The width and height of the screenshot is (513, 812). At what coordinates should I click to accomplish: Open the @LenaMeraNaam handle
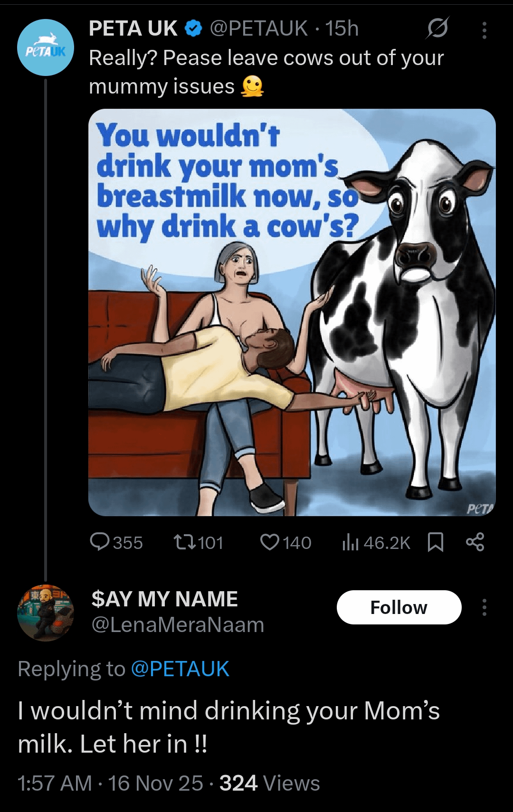tap(177, 625)
